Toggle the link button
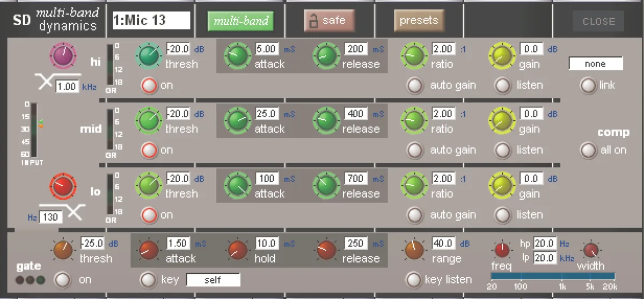 588,85
